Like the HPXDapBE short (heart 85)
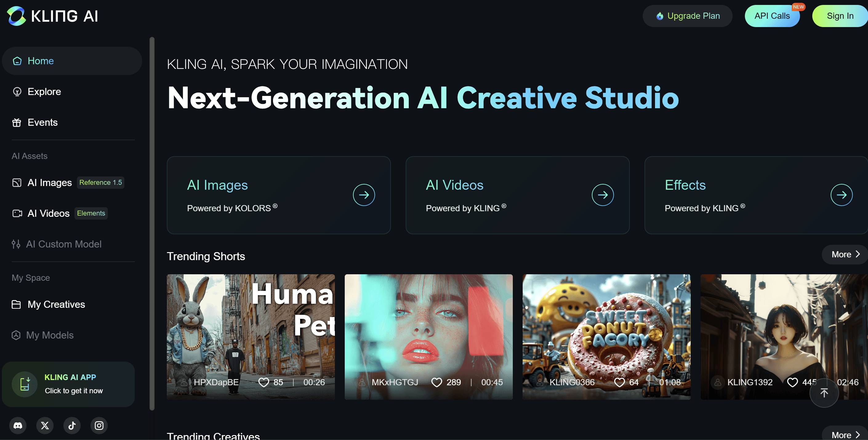 tap(263, 383)
